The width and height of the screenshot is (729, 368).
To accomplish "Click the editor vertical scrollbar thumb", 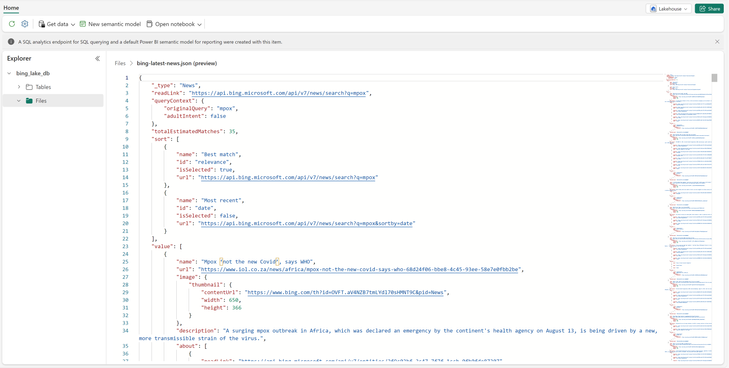I will click(x=714, y=78).
